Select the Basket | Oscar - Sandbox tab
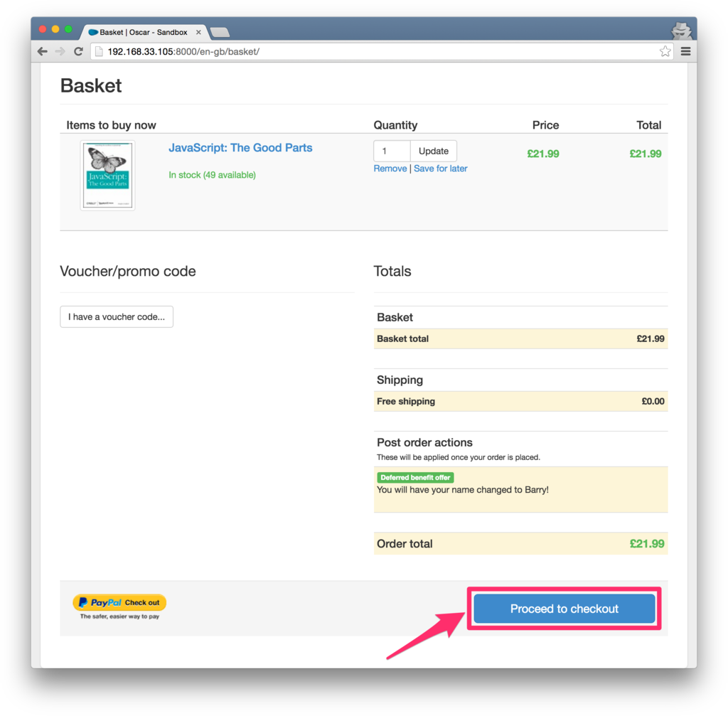Viewport: 728px width, 716px height. coord(143,32)
